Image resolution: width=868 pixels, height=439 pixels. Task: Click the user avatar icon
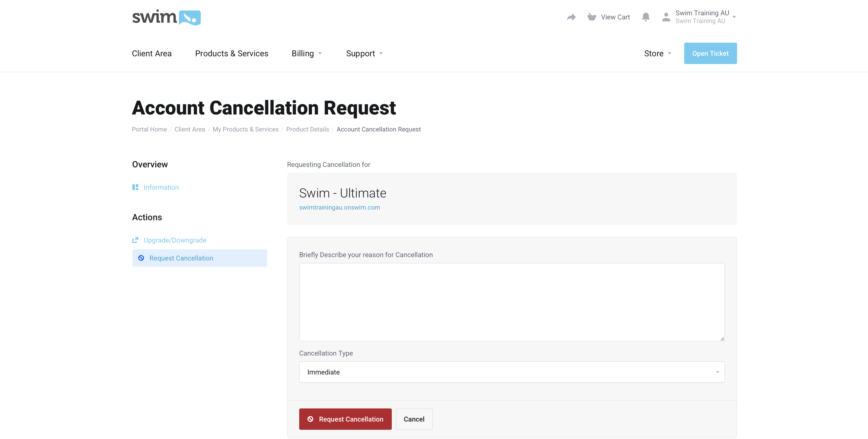666,17
